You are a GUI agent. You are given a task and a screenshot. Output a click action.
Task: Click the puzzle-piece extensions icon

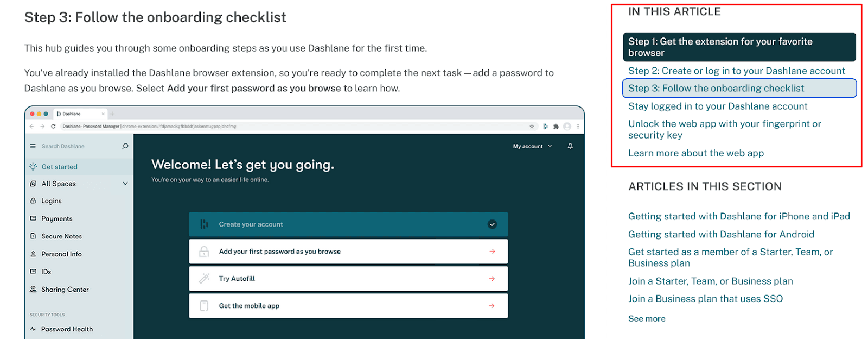tap(556, 127)
